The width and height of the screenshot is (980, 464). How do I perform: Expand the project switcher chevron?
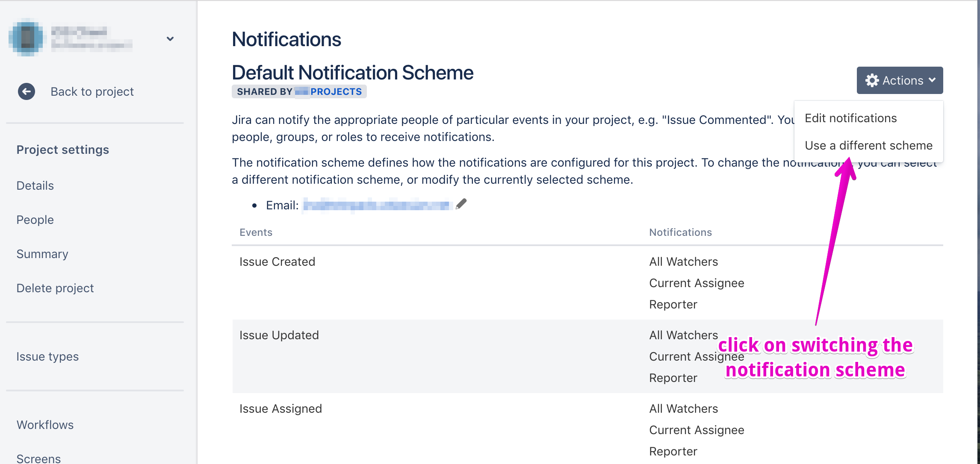click(x=170, y=39)
